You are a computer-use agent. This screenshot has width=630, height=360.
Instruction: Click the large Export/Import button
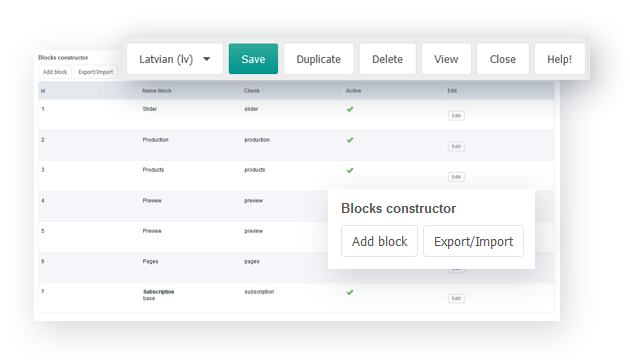(x=473, y=241)
